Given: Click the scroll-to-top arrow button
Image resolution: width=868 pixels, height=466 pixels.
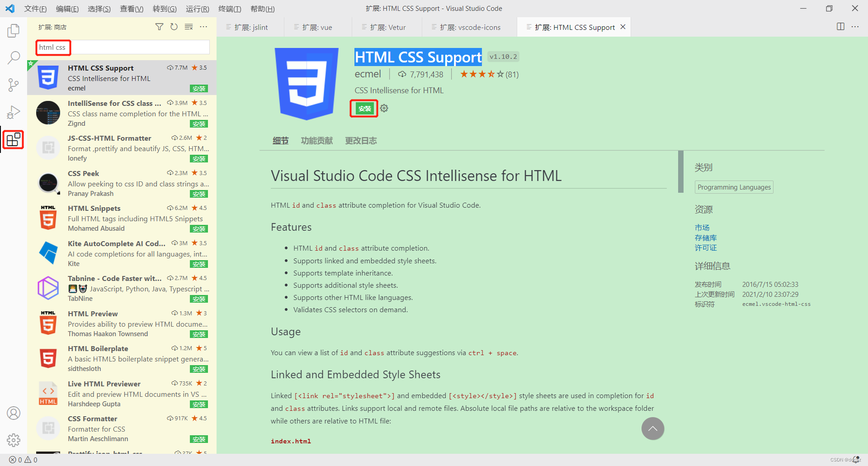Looking at the screenshot, I should coord(653,428).
